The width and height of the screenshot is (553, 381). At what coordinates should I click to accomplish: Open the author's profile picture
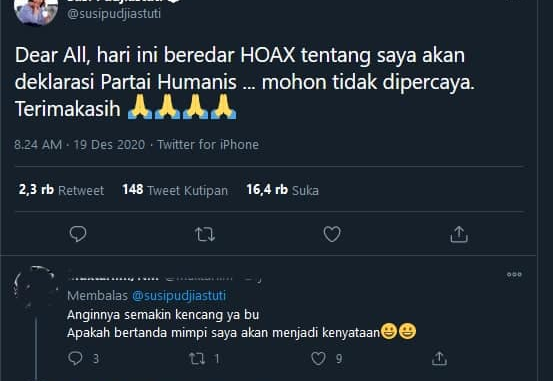point(36,11)
